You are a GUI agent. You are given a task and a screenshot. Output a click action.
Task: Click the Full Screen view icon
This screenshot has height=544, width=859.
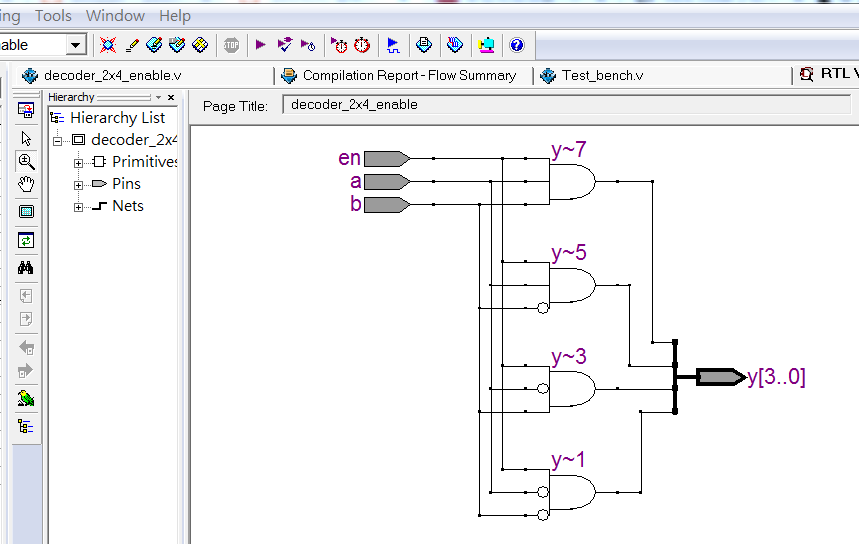(x=26, y=211)
